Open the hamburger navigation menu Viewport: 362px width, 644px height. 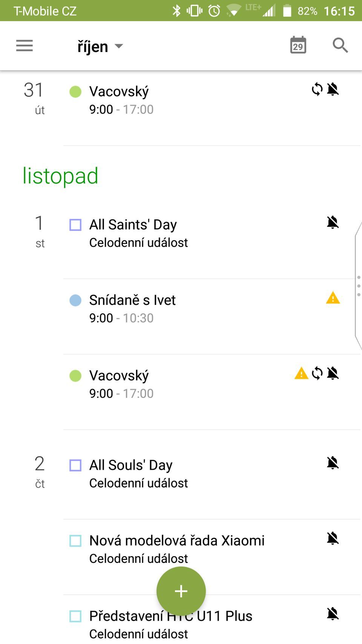[25, 46]
